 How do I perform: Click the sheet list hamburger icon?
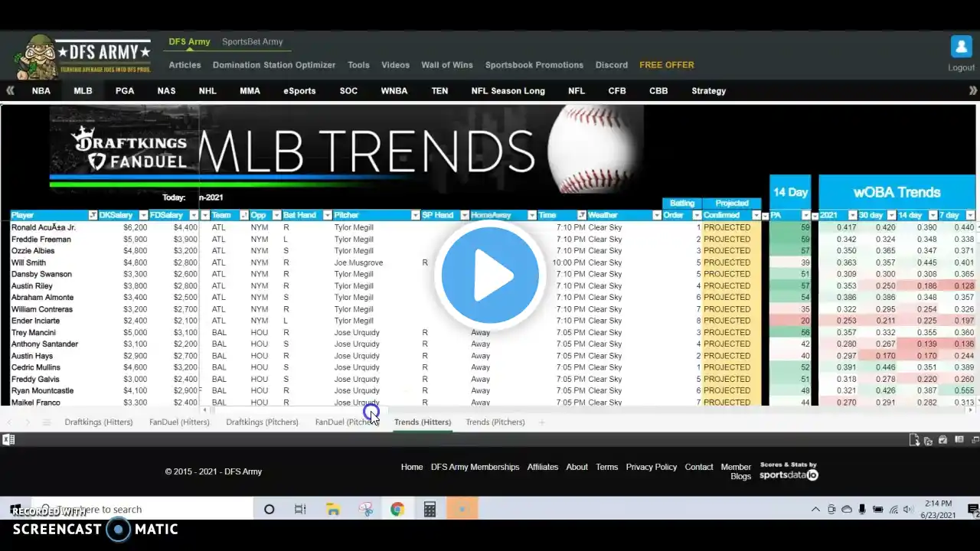tap(46, 422)
